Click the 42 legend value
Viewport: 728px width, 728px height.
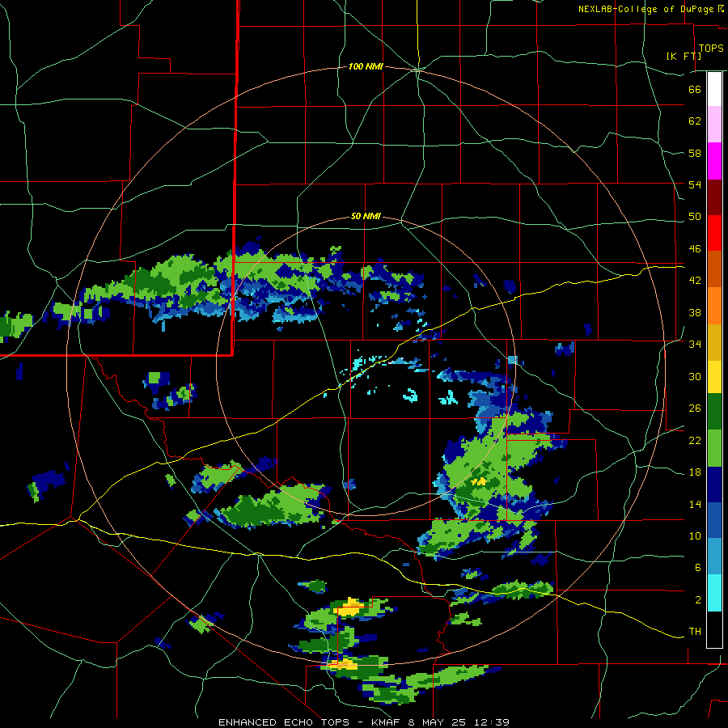tap(695, 281)
